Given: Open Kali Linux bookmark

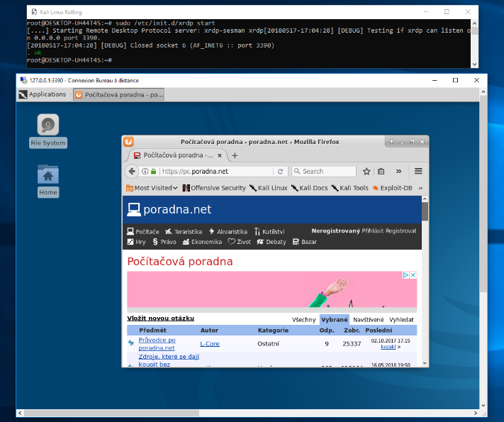Looking at the screenshot, I should [269, 188].
